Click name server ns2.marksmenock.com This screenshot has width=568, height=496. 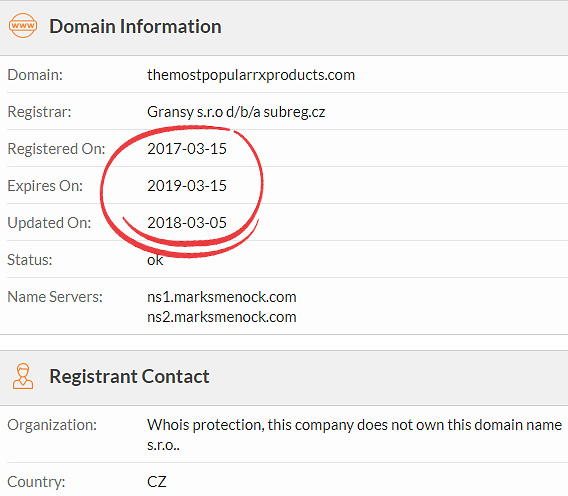pyautogui.click(x=222, y=317)
